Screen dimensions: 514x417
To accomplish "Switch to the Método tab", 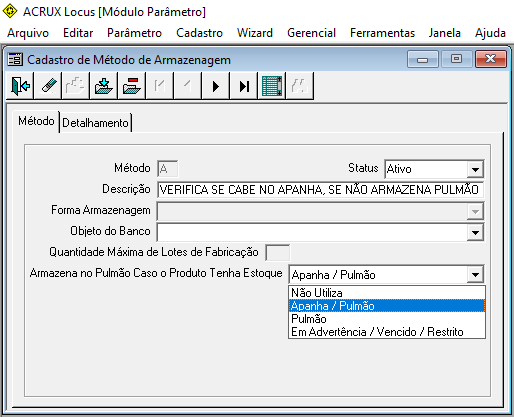I will tap(36, 121).
